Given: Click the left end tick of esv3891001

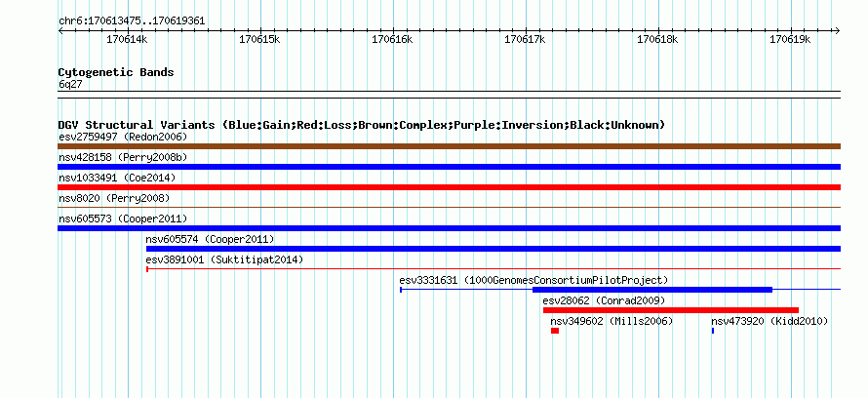Looking at the screenshot, I should click(146, 269).
